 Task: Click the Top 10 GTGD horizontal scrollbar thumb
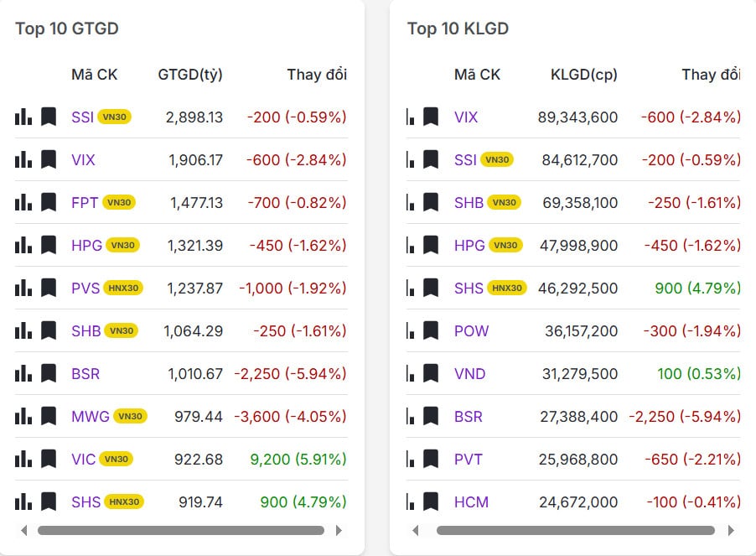point(180,530)
